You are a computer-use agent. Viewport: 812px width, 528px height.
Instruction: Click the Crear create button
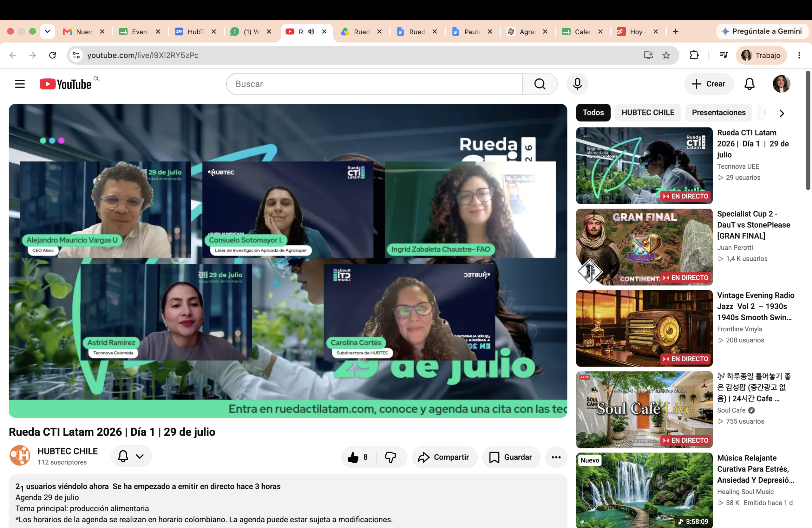709,84
